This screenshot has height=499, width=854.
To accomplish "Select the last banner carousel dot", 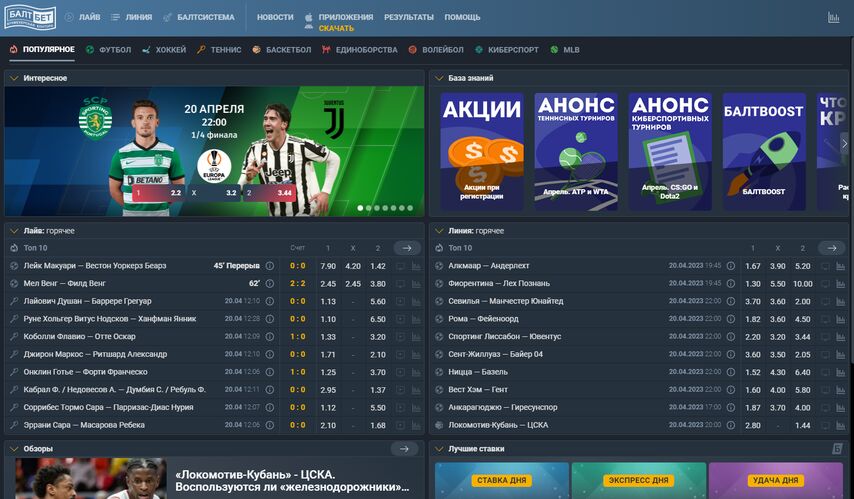I will [x=410, y=208].
